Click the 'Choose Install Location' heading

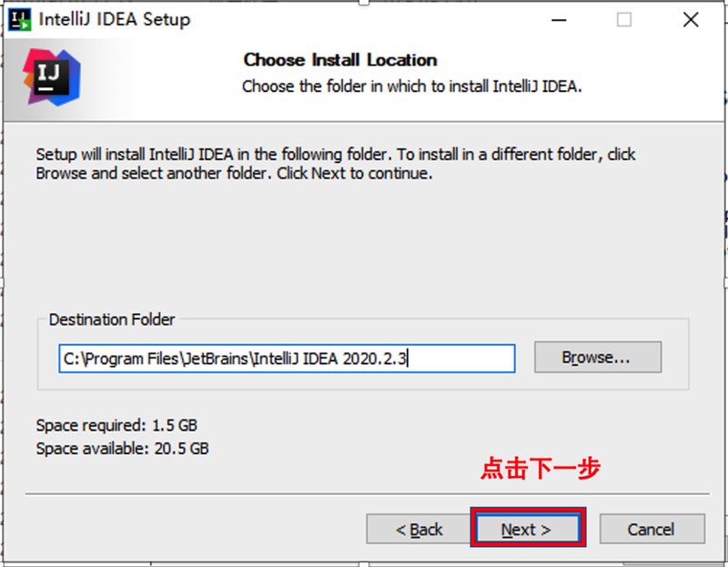coord(340,60)
